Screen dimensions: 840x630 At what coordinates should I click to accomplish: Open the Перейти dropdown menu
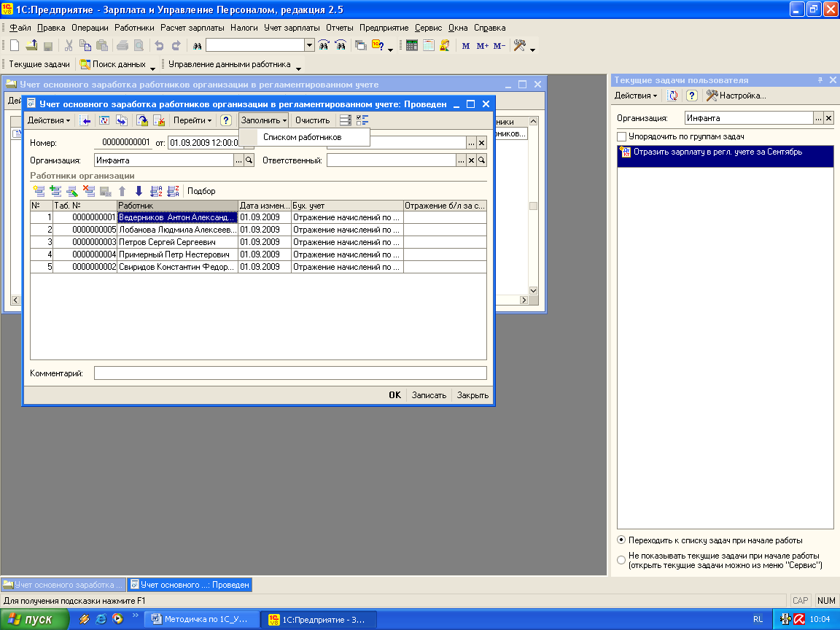(x=192, y=120)
